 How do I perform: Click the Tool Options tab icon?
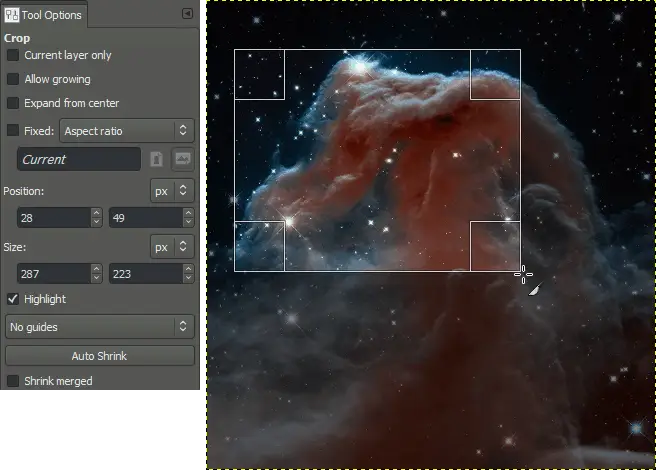(12, 15)
